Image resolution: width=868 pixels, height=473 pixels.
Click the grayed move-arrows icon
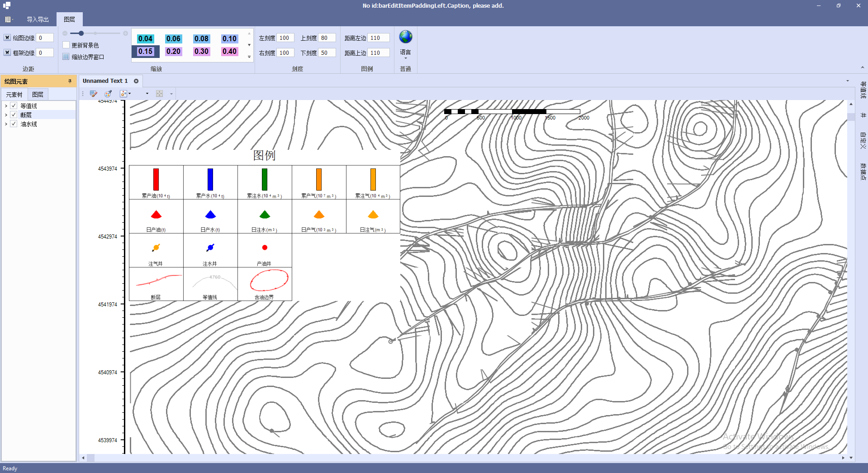[159, 94]
